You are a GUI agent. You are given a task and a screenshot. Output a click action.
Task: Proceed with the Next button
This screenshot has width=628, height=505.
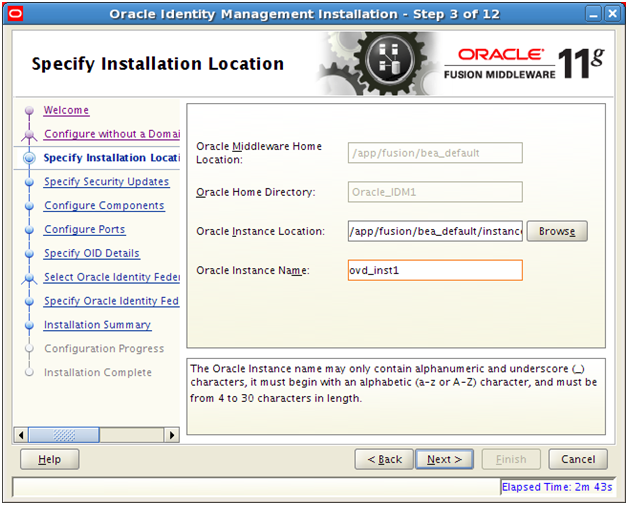pos(444,459)
